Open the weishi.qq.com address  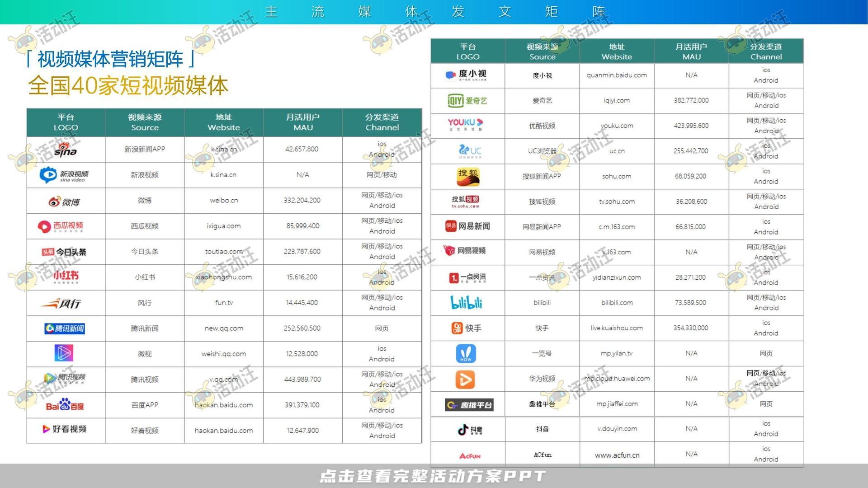click(224, 354)
